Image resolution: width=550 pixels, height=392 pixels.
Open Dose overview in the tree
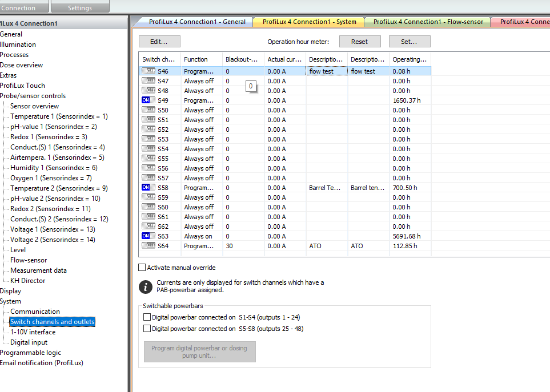21,65
